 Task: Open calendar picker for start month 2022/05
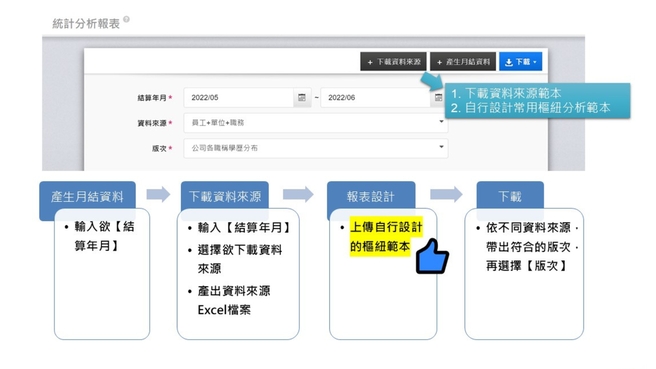[x=302, y=97]
